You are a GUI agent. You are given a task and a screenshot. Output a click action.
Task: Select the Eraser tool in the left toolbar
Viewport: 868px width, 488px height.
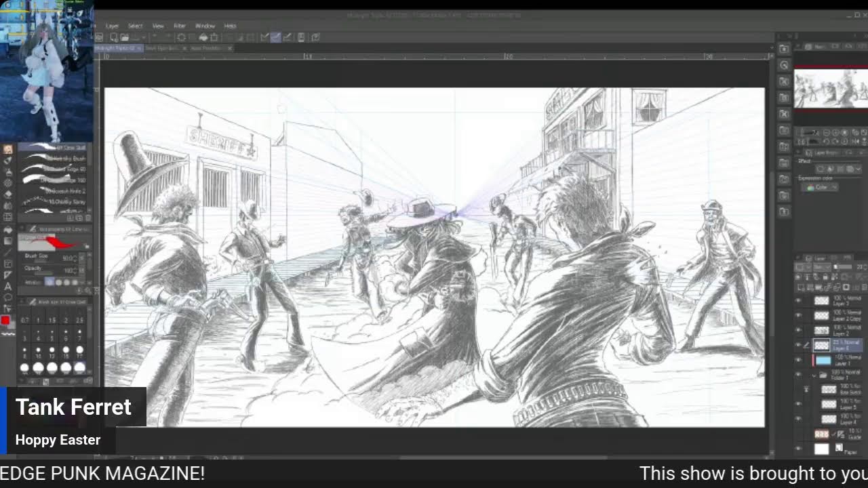[x=8, y=194]
